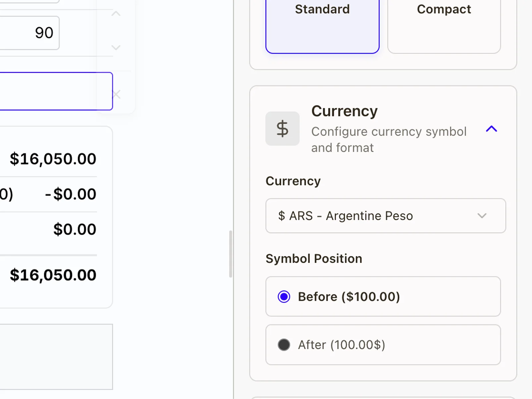Collapse the Currency section with the upward chevron

point(491,129)
